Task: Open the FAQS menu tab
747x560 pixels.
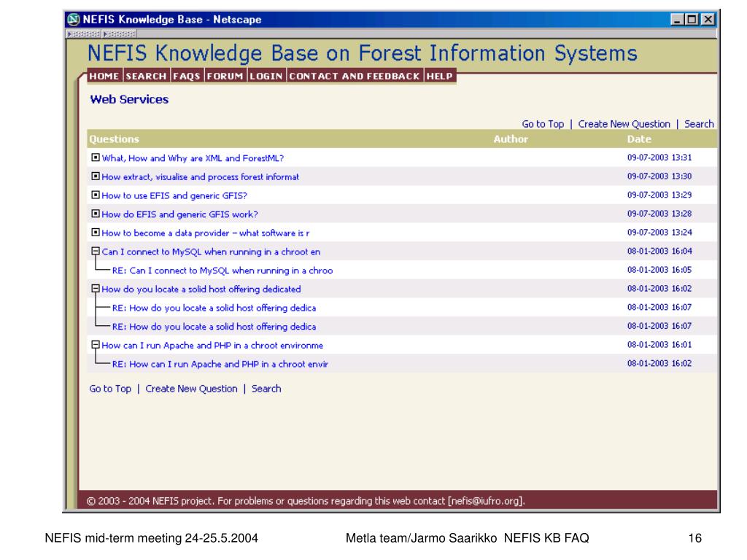Action: [186, 76]
